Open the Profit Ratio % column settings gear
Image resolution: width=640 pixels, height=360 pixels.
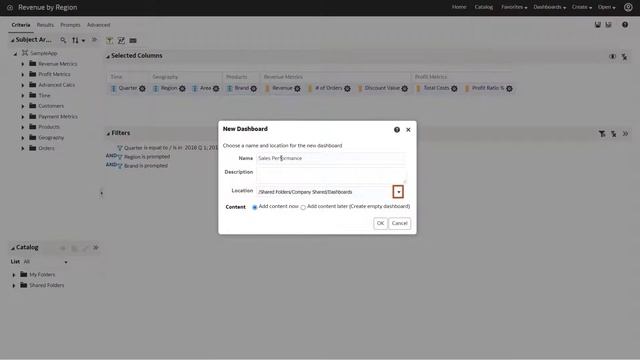[x=509, y=89]
